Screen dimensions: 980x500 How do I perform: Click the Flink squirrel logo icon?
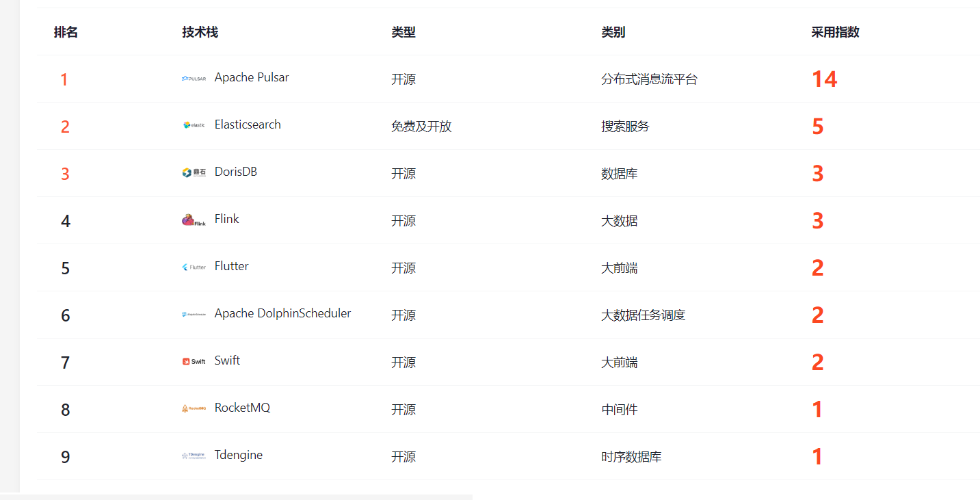tap(194, 220)
